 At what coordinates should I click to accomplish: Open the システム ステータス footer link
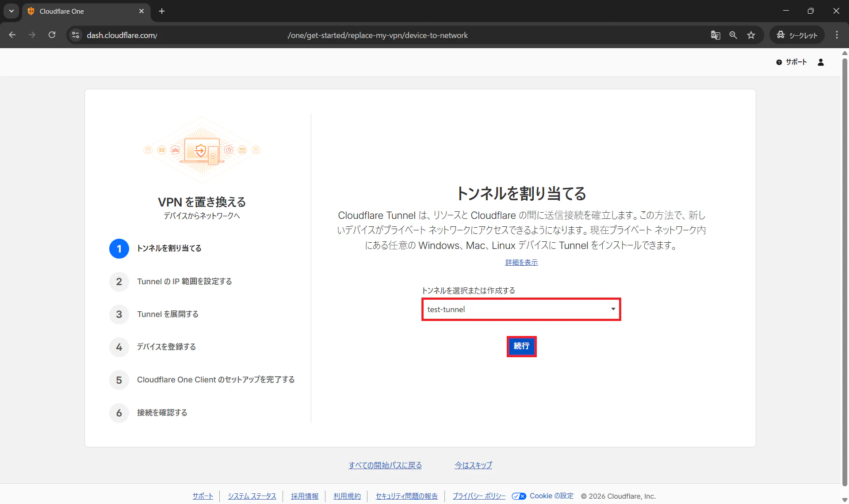252,496
